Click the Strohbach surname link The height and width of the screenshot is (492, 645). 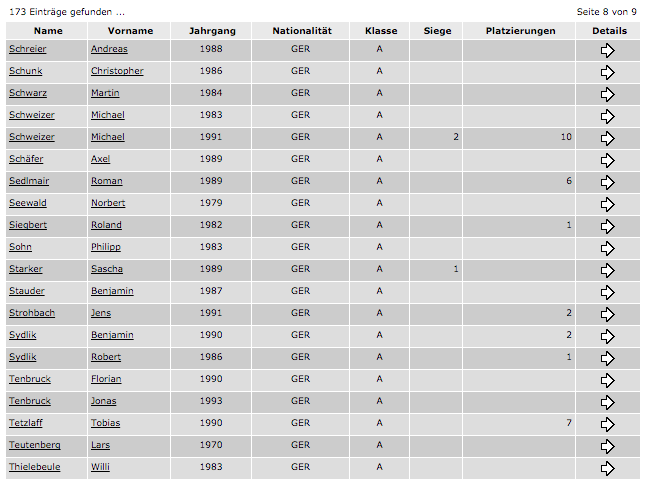coord(31,313)
